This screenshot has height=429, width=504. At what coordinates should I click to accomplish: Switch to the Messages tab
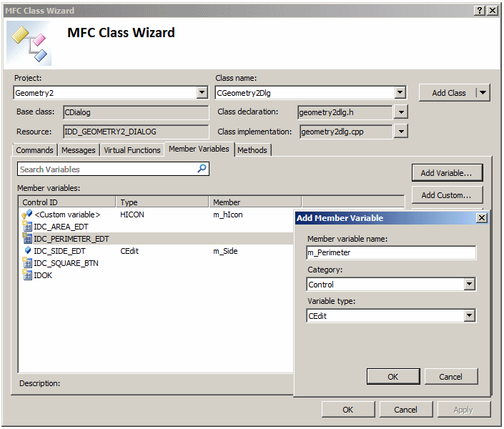click(x=79, y=150)
